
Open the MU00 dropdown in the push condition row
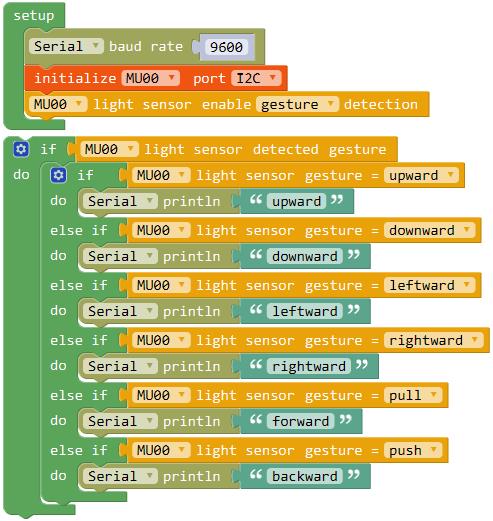pyautogui.click(x=161, y=450)
